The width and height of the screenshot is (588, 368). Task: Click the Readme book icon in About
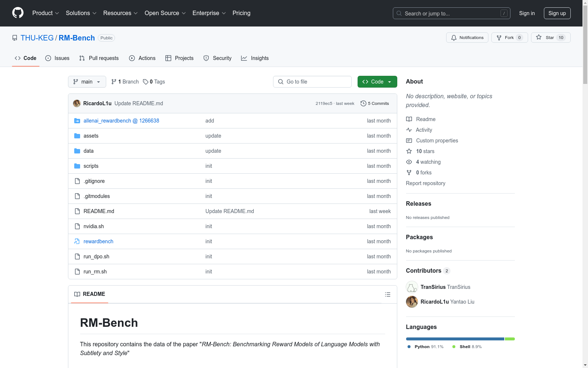coord(409,119)
